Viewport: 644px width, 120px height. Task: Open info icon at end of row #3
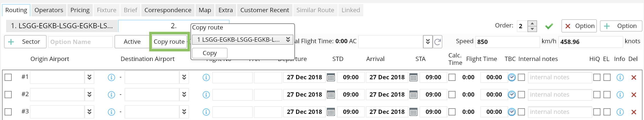tap(620, 112)
